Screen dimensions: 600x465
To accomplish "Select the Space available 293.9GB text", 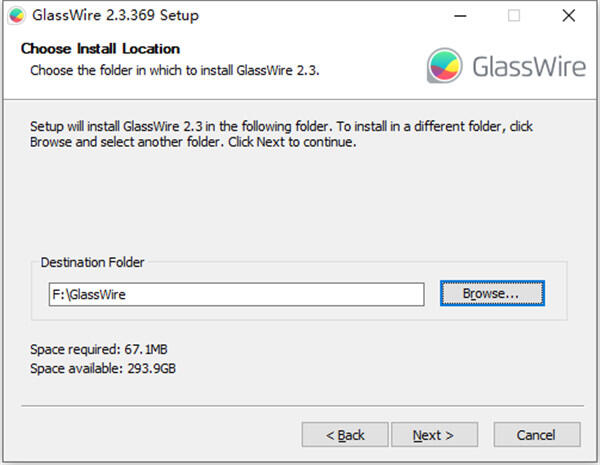I will click(103, 368).
